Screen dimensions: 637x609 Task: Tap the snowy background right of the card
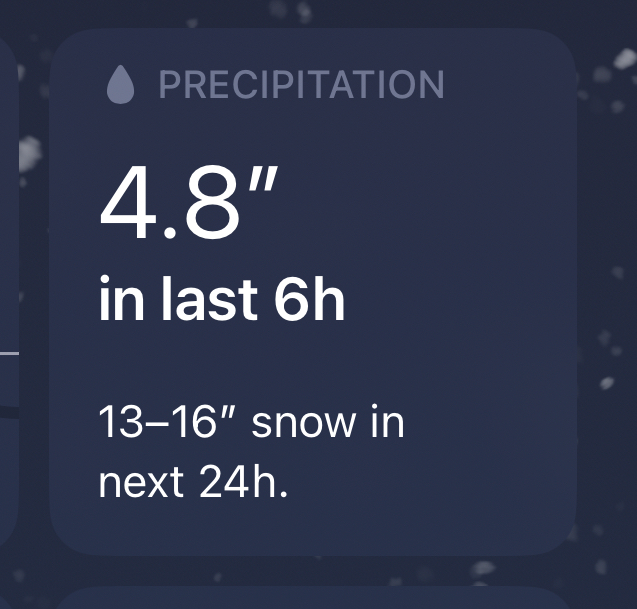tap(608, 300)
